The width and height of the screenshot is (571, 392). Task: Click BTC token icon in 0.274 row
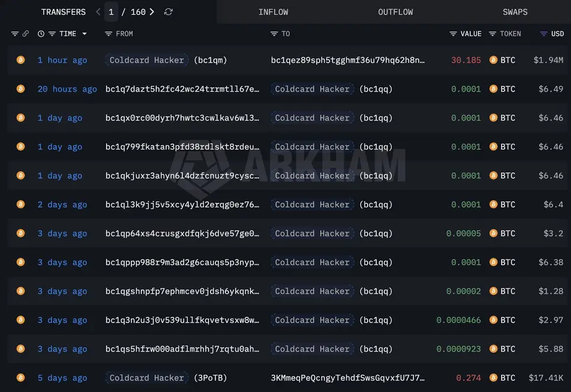pyautogui.click(x=493, y=377)
